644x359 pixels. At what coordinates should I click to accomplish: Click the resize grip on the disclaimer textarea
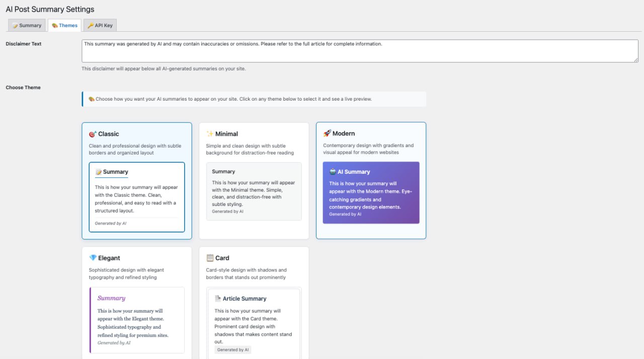[x=635, y=60]
